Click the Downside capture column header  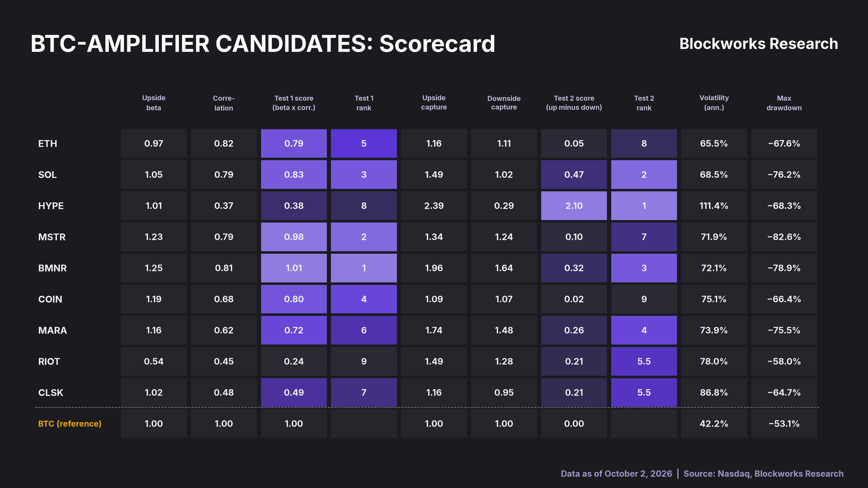[x=504, y=103]
